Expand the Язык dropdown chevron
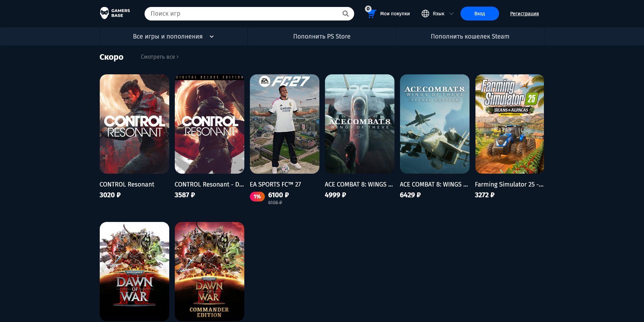This screenshot has width=644, height=322. point(451,14)
